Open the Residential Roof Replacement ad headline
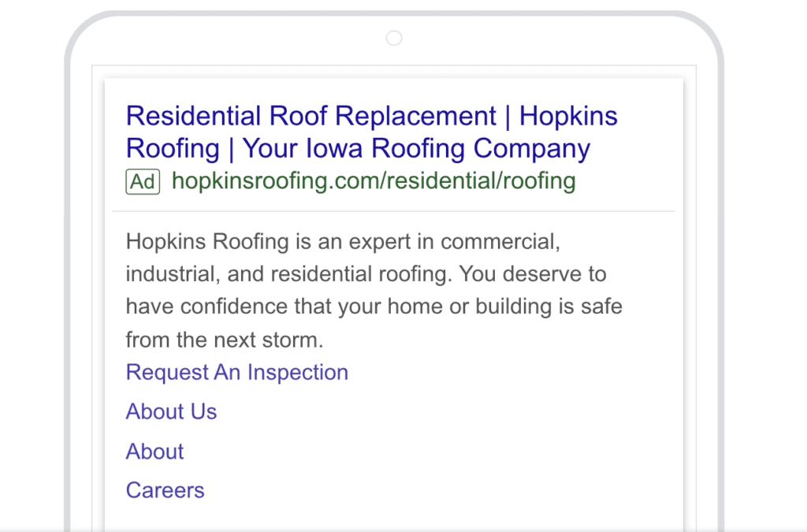The height and width of the screenshot is (532, 807). click(x=372, y=132)
